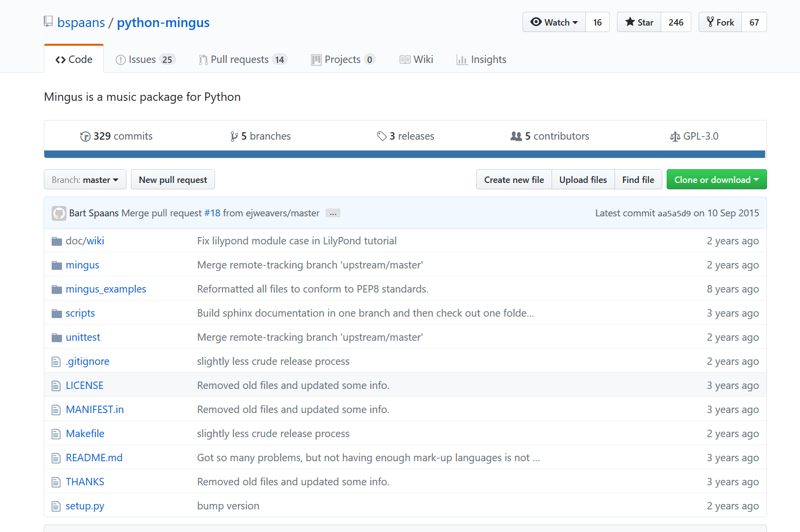The width and height of the screenshot is (800, 532).
Task: Open the python-mingus repository link
Action: [x=163, y=23]
